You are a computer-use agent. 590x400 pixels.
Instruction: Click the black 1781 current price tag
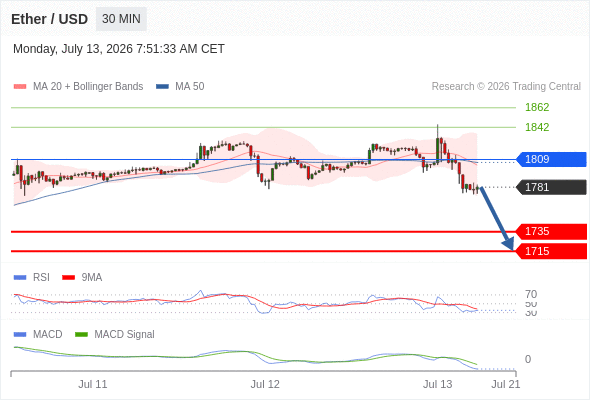pyautogui.click(x=551, y=187)
